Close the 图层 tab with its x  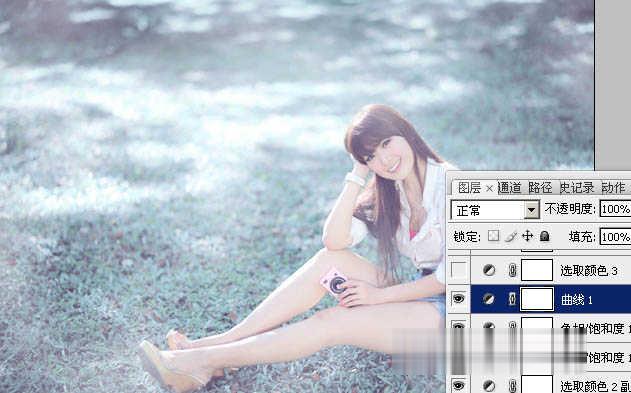(x=489, y=188)
